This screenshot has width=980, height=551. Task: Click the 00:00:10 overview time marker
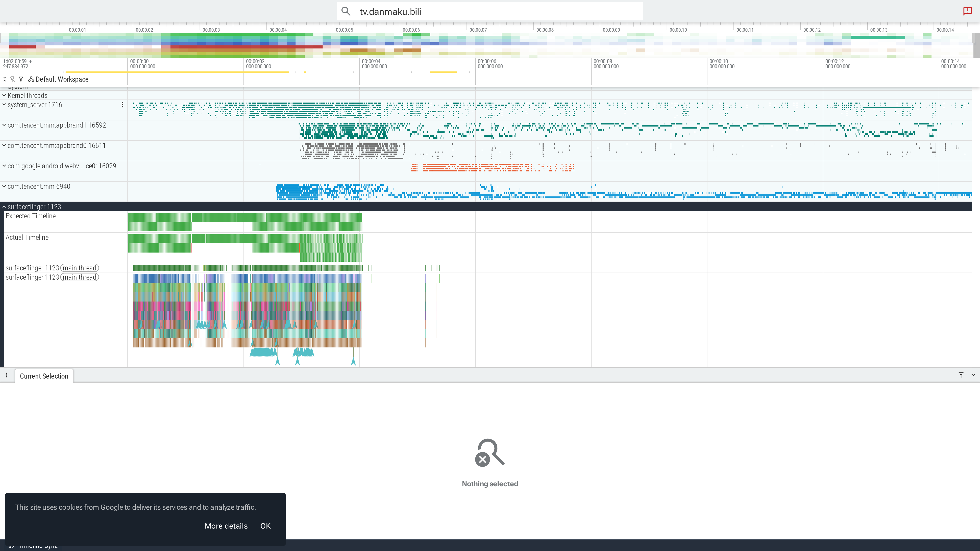pyautogui.click(x=678, y=30)
